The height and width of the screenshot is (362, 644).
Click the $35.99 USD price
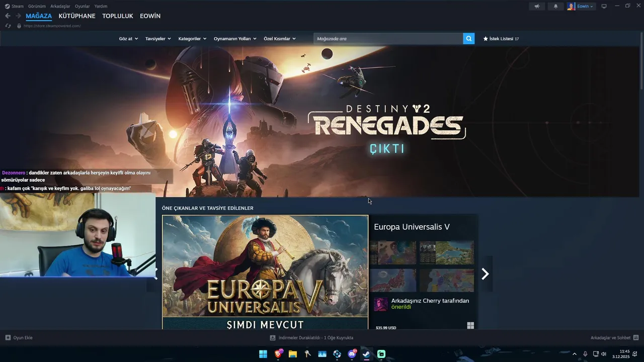[x=386, y=327]
